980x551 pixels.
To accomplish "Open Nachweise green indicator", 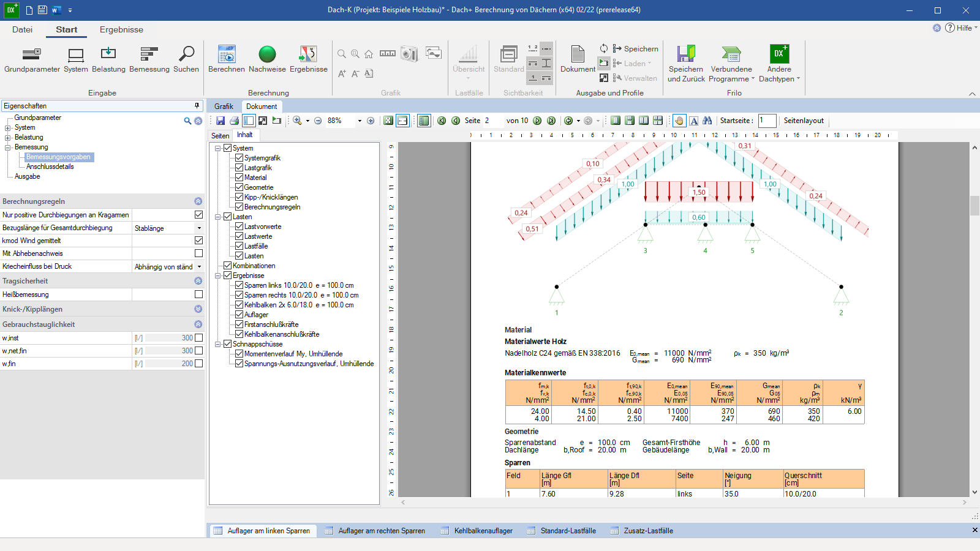I will pos(267,59).
